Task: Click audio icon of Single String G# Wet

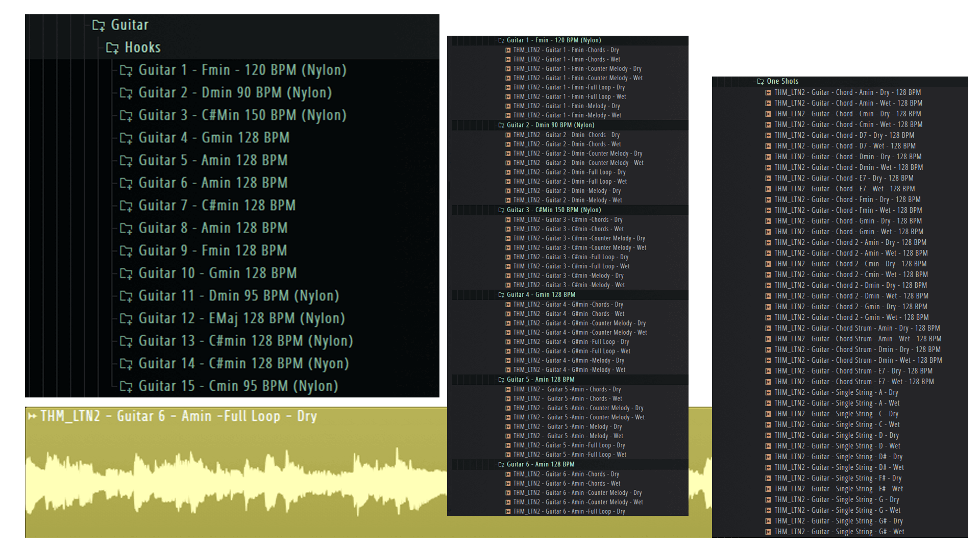Action: [x=768, y=532]
